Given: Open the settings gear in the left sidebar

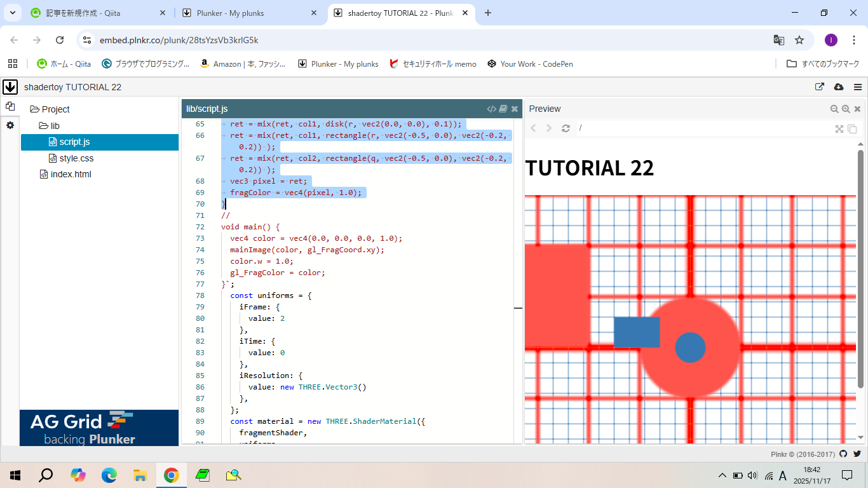Looking at the screenshot, I should pyautogui.click(x=10, y=126).
